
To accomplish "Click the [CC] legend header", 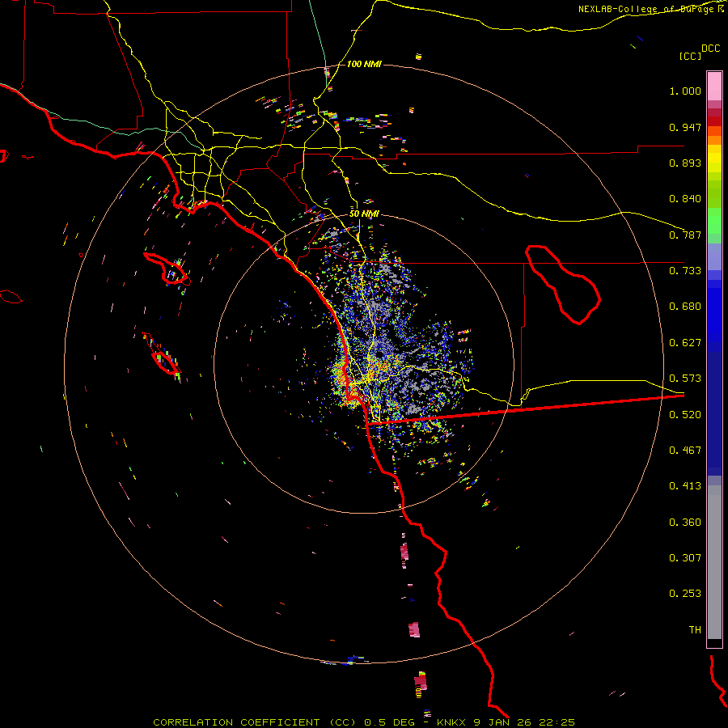I will (690, 56).
